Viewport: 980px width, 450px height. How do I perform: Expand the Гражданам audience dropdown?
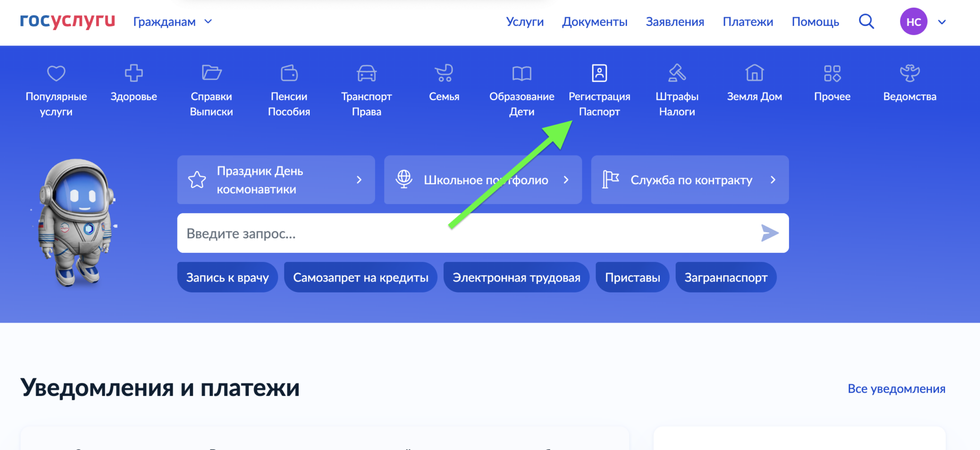pos(172,22)
